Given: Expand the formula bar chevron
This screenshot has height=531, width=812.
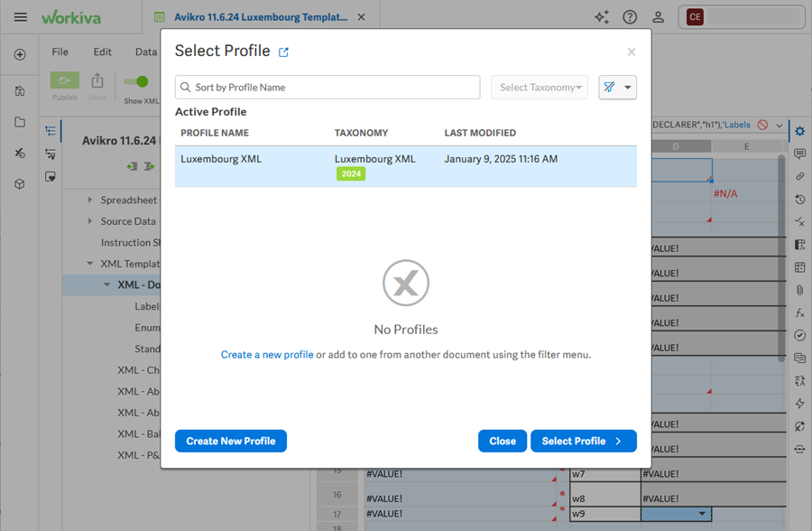Looking at the screenshot, I should 780,125.
